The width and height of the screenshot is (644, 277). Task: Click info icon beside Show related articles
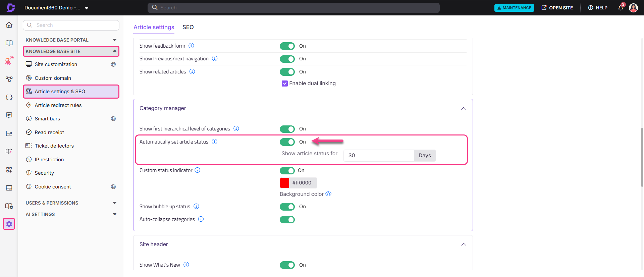point(192,71)
